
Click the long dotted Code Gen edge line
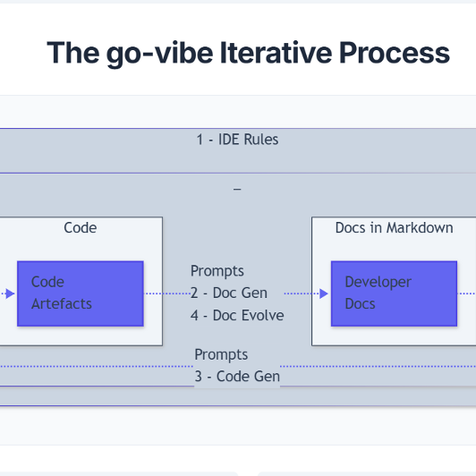tap(97, 367)
